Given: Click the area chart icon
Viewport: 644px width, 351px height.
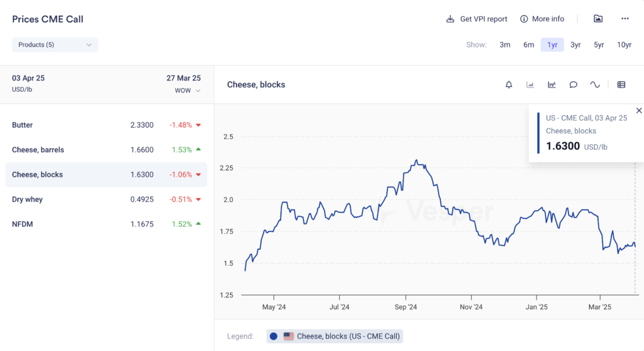Looking at the screenshot, I should point(530,85).
